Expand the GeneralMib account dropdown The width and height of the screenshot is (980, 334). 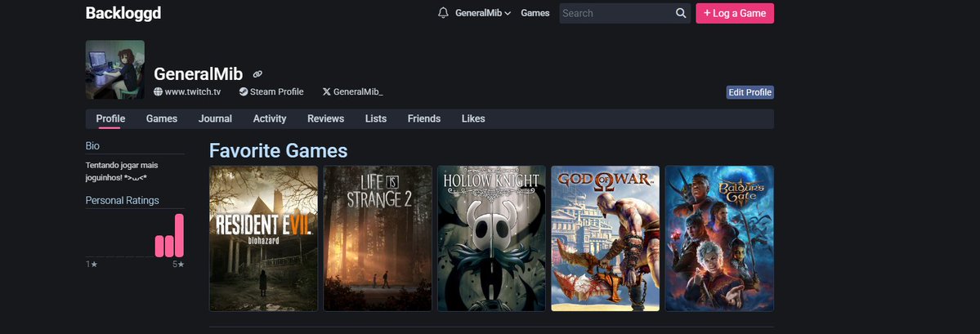pos(482,13)
